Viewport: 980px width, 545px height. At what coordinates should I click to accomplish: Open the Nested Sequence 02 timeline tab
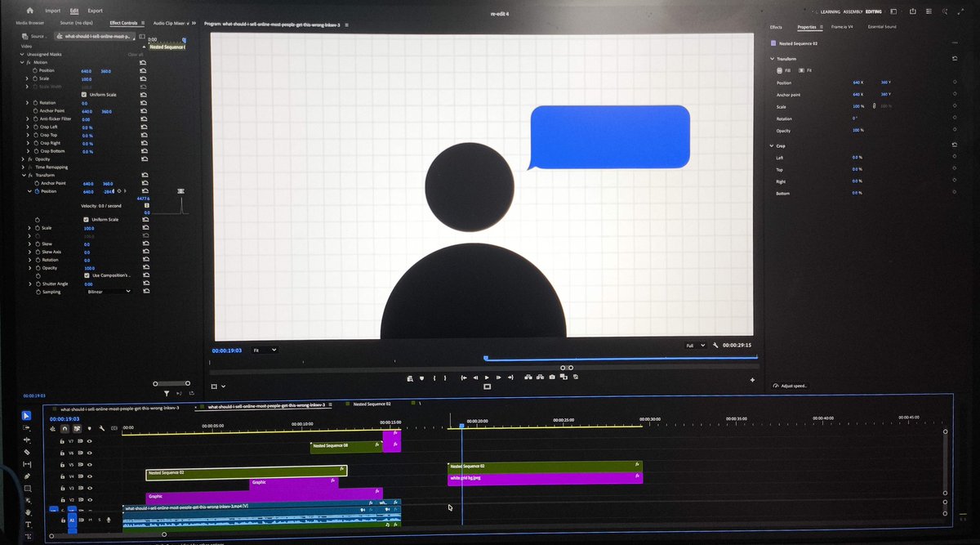coord(372,404)
